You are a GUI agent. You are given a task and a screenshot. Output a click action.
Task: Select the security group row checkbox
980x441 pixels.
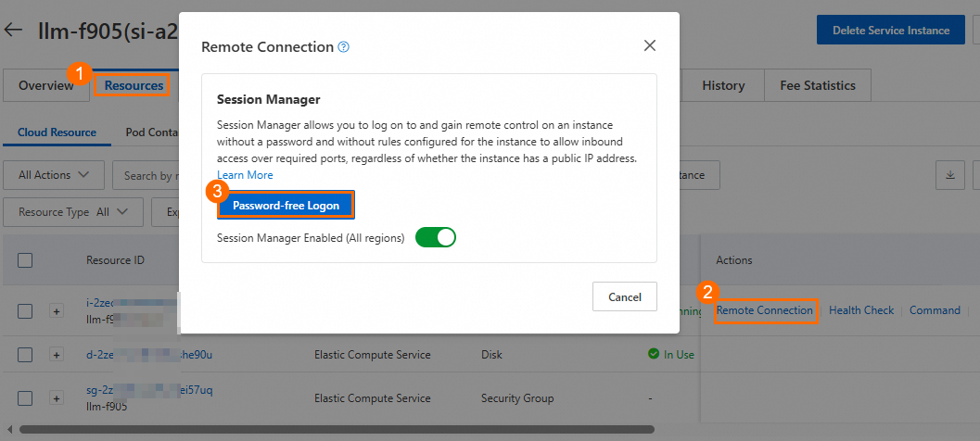click(25, 398)
